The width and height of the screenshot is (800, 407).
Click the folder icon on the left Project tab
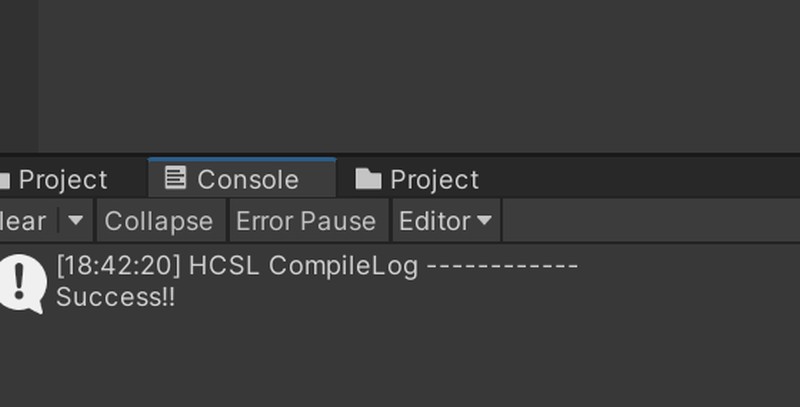click(x=4, y=180)
